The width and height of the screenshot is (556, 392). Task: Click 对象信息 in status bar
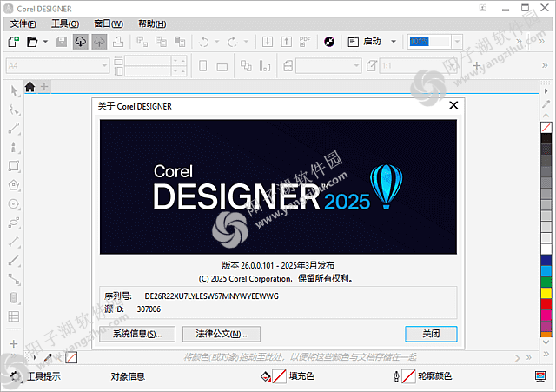(x=128, y=376)
